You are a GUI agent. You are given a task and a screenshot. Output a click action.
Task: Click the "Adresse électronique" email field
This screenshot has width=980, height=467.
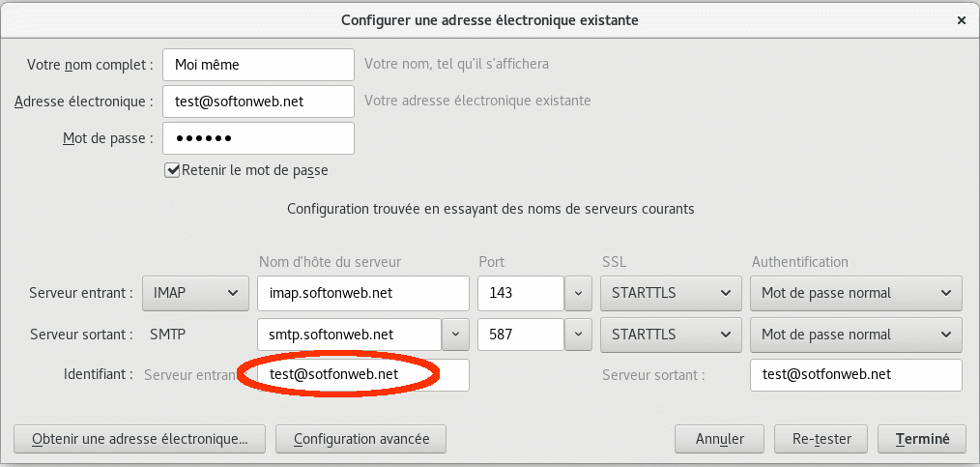click(x=258, y=101)
